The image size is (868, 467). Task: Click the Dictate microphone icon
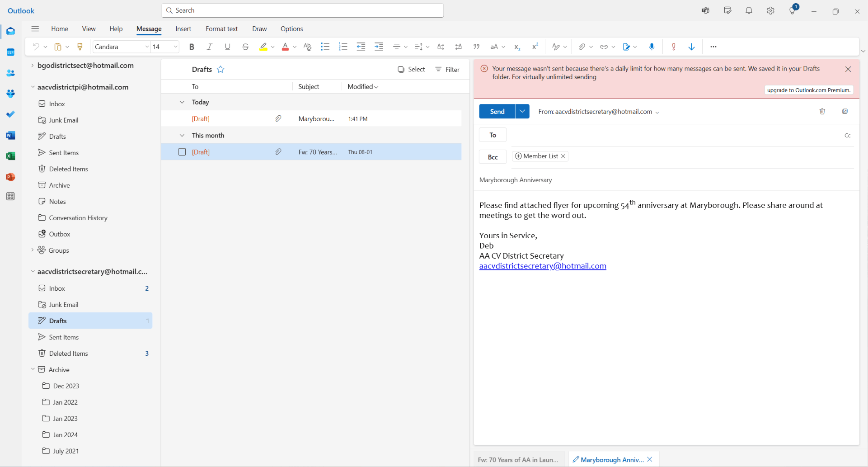pos(652,47)
